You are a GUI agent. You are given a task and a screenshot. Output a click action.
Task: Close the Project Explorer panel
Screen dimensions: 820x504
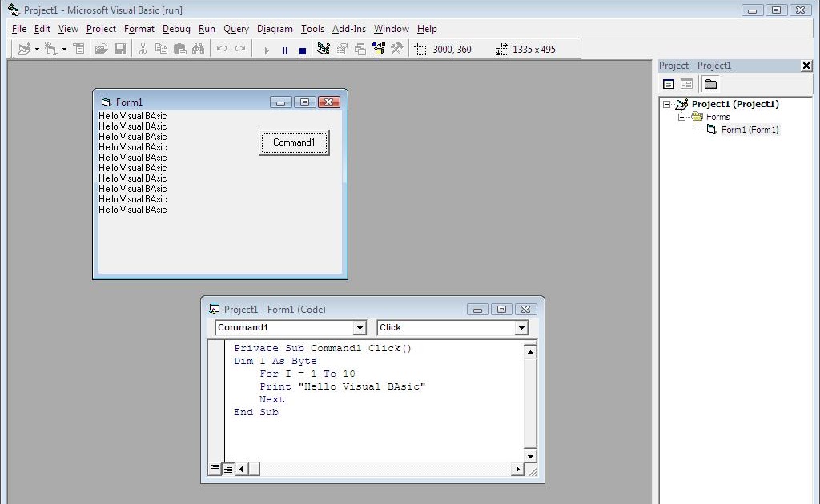click(x=806, y=66)
